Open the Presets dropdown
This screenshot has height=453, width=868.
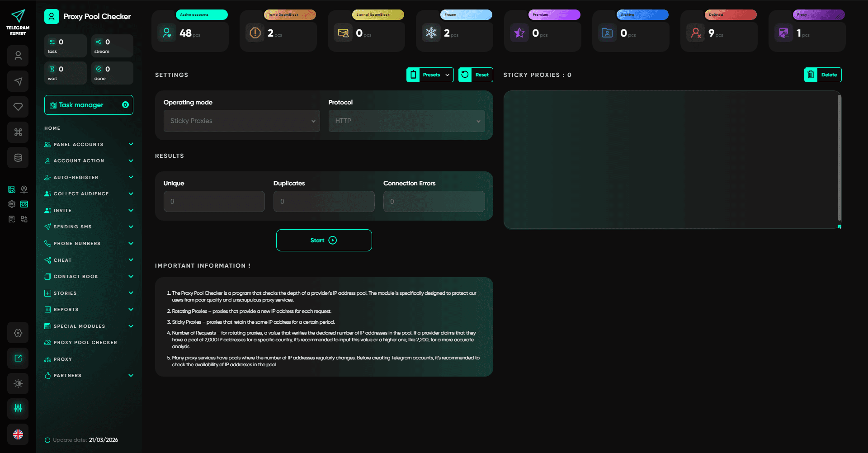pos(430,75)
